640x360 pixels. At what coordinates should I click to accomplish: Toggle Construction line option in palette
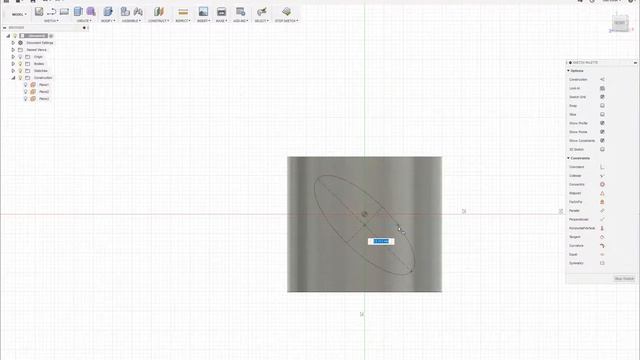[602, 80]
